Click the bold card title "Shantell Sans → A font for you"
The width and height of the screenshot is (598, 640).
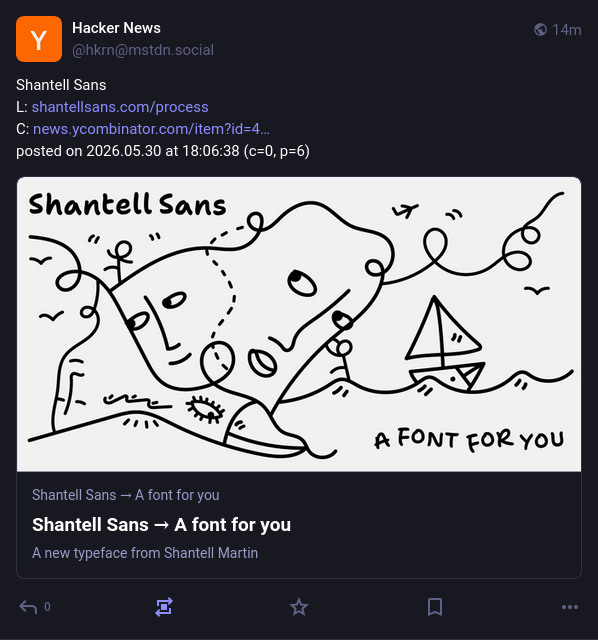coord(162,525)
